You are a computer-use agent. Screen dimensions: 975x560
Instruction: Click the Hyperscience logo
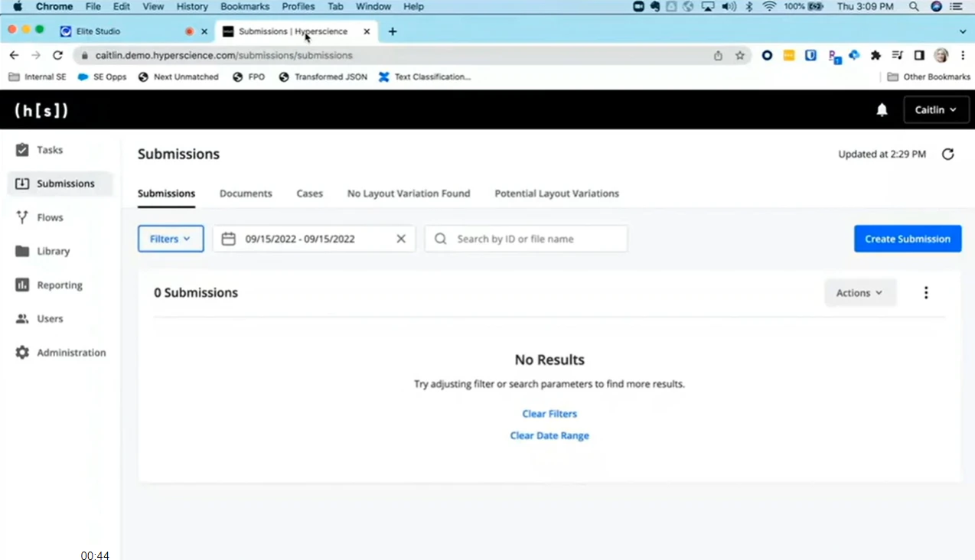click(40, 109)
